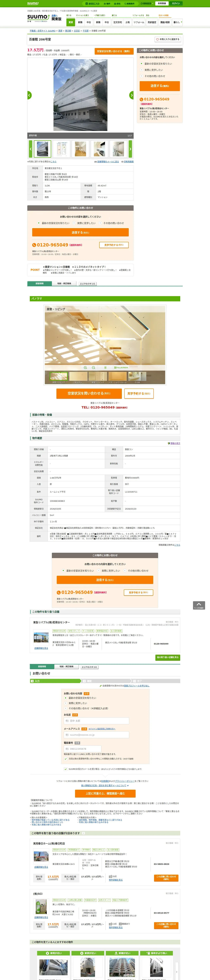Image resolution: width=210 pixels, height=980 pixels.
Task: Open panorama in FULLSCREEN
Action: tap(121, 367)
